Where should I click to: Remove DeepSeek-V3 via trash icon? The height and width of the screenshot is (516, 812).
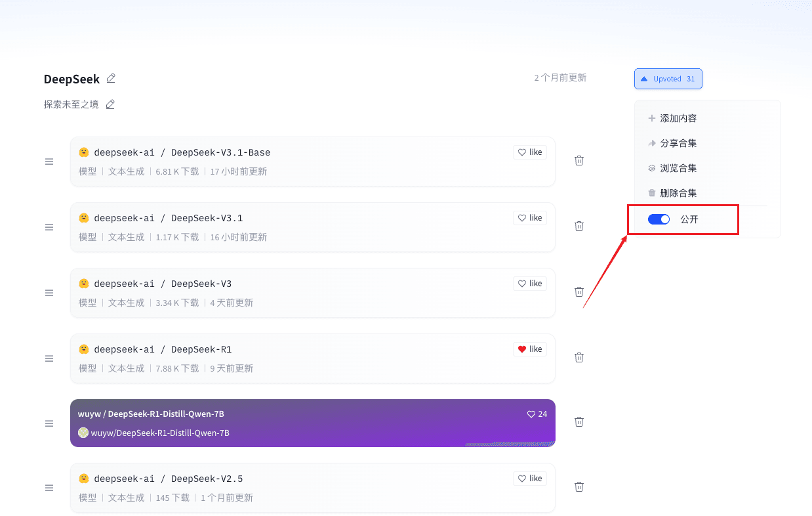[579, 291]
